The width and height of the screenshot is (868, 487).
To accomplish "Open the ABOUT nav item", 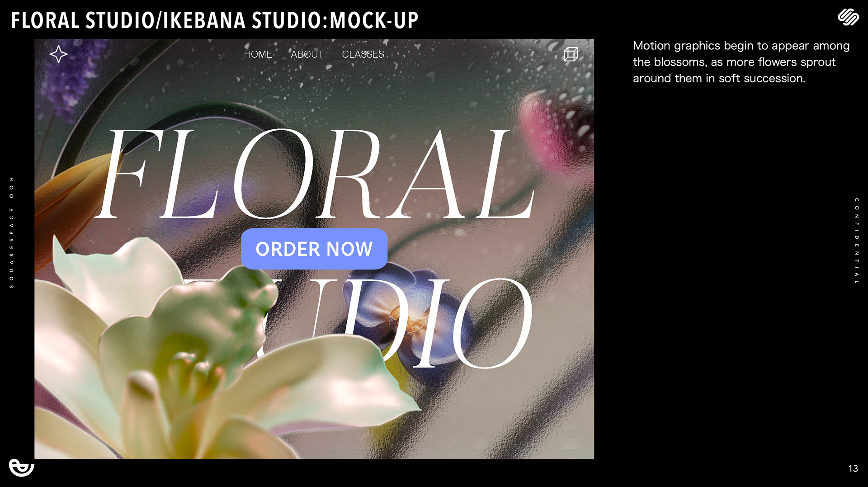I will tap(307, 54).
